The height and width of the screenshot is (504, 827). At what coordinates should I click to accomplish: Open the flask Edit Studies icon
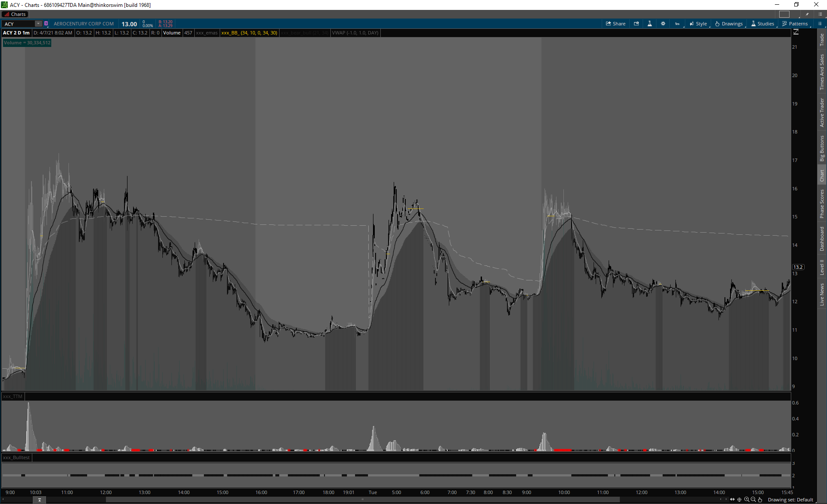(650, 24)
